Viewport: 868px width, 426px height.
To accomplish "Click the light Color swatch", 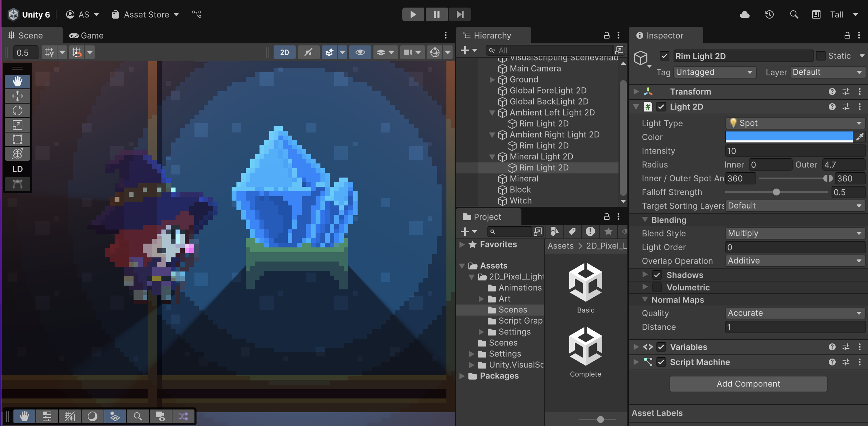I will click(x=789, y=137).
